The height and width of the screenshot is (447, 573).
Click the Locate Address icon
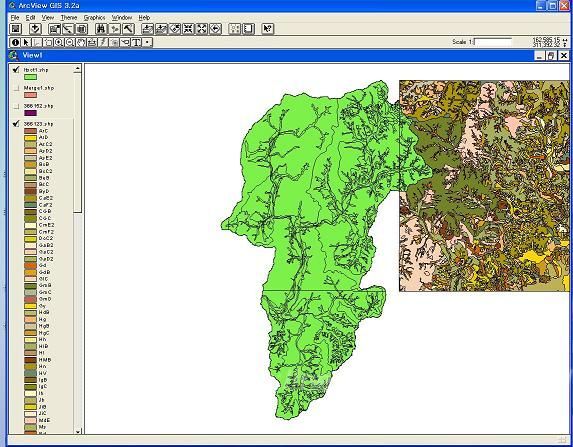point(115,29)
